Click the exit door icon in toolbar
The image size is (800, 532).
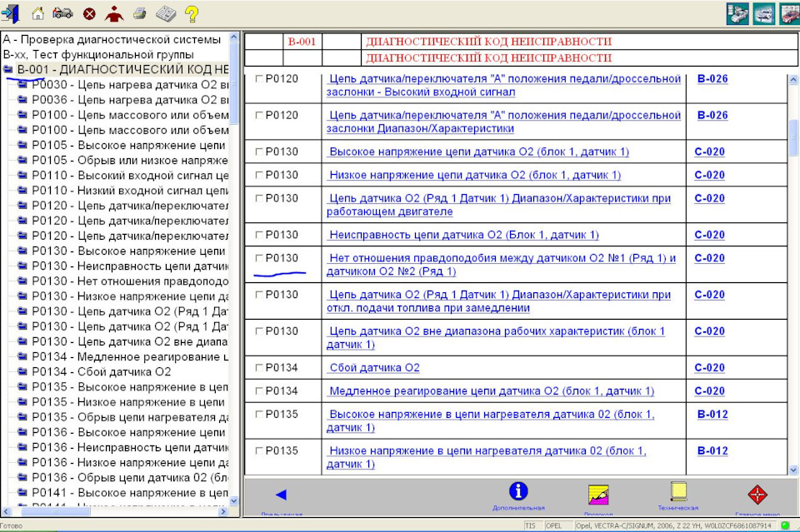[11, 13]
